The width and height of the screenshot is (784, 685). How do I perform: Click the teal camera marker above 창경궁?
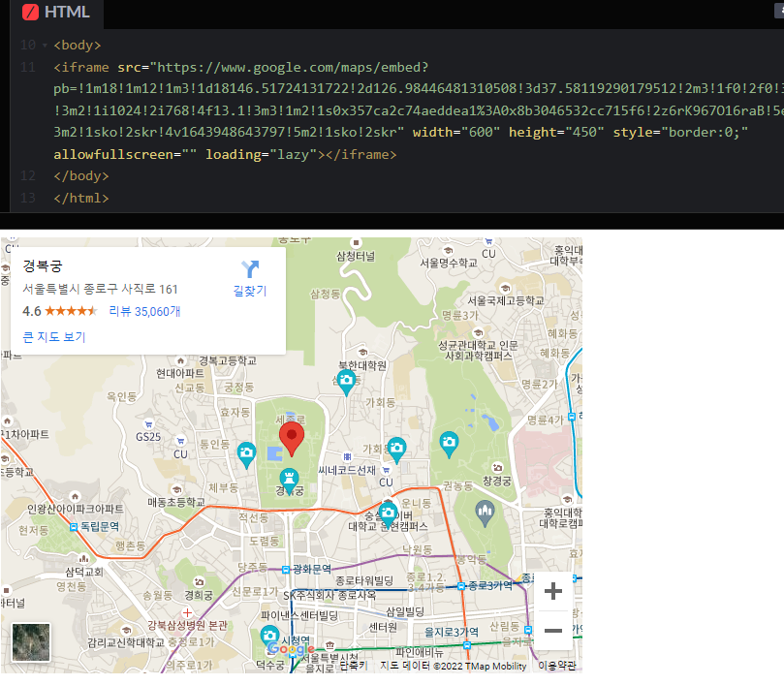449,444
